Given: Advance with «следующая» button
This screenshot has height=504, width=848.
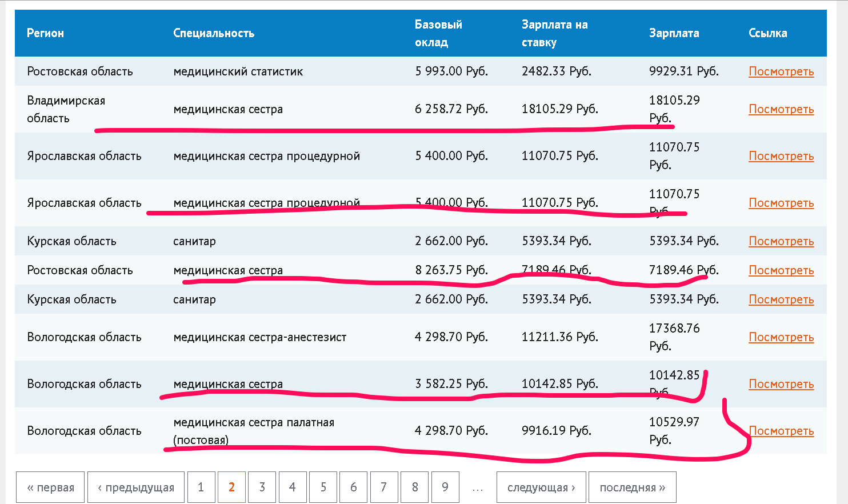Looking at the screenshot, I should tap(541, 487).
